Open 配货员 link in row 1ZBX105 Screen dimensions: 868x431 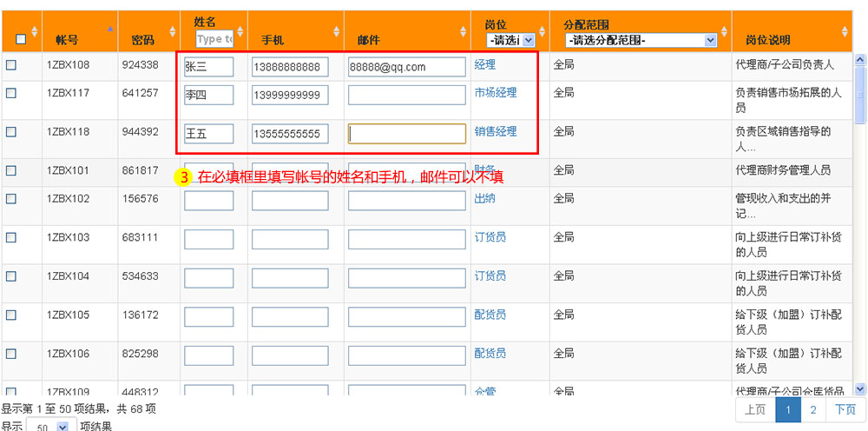(x=490, y=314)
